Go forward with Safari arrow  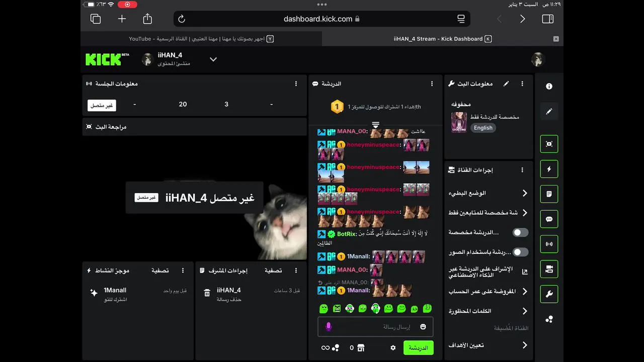coord(522,19)
